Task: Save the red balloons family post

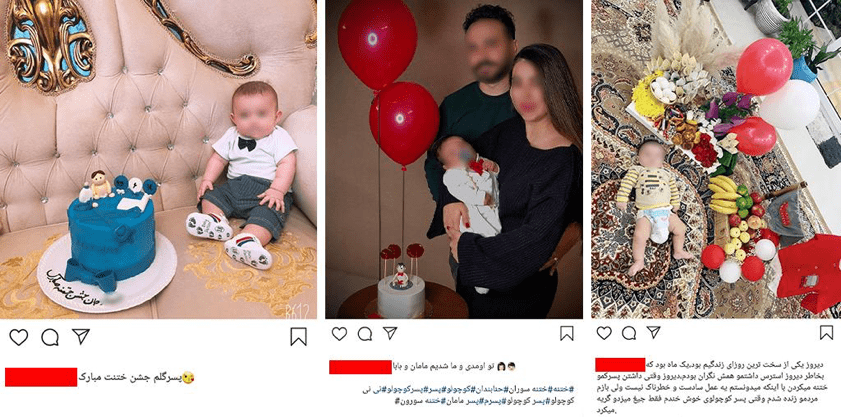Action: [x=566, y=334]
